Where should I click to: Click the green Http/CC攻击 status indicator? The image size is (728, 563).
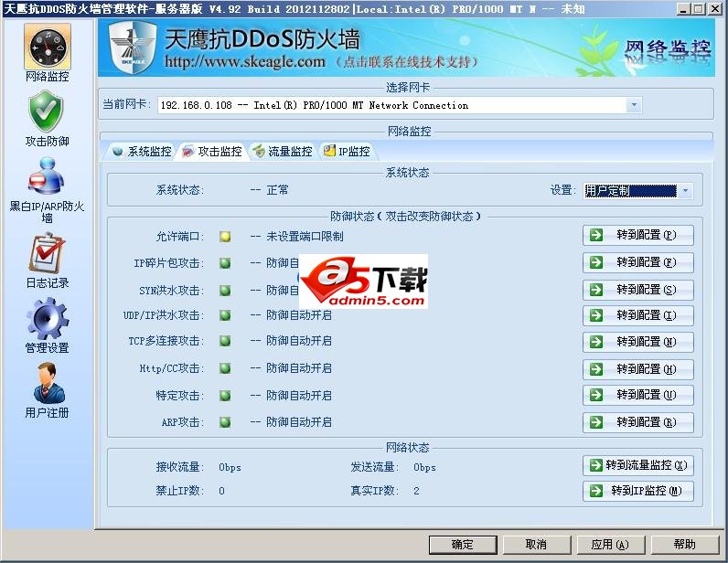225,368
